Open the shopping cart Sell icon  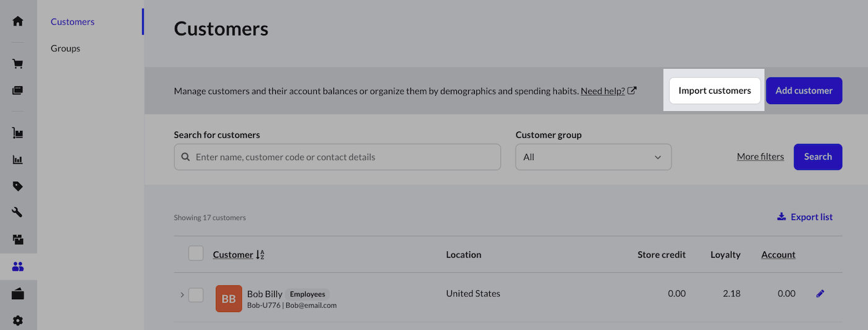coord(18,64)
